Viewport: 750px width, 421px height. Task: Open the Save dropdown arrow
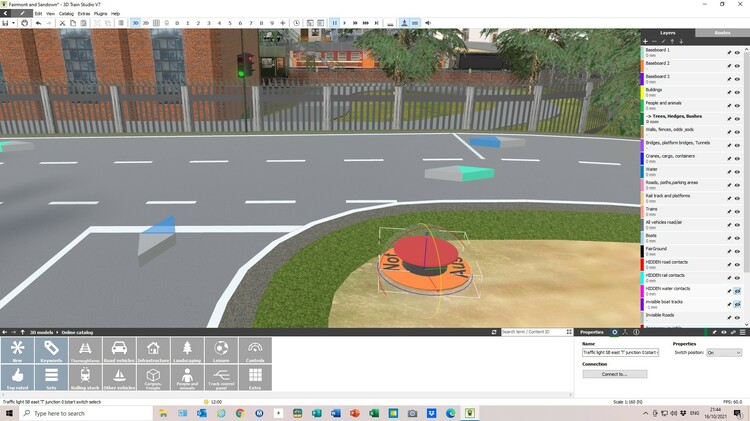[x=13, y=23]
